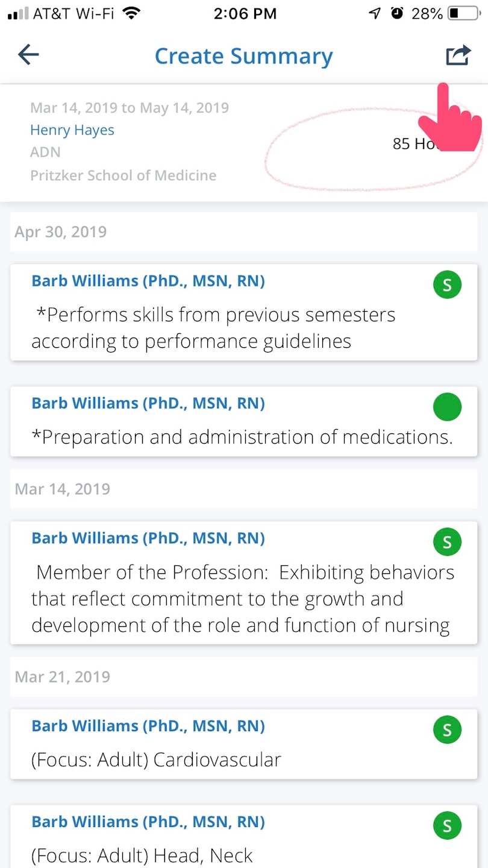
Task: Open the Preparation and administration of medications entry
Action: pos(241,437)
